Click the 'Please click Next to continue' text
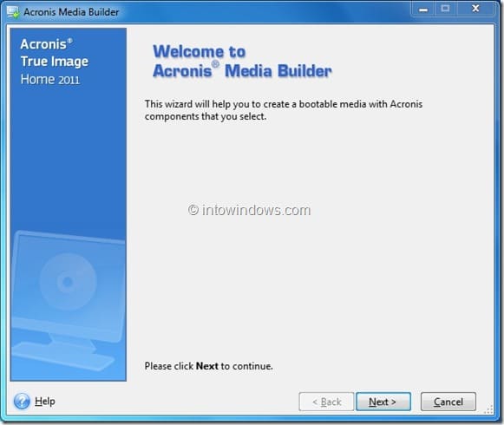The height and width of the screenshot is (425, 504). 208,366
